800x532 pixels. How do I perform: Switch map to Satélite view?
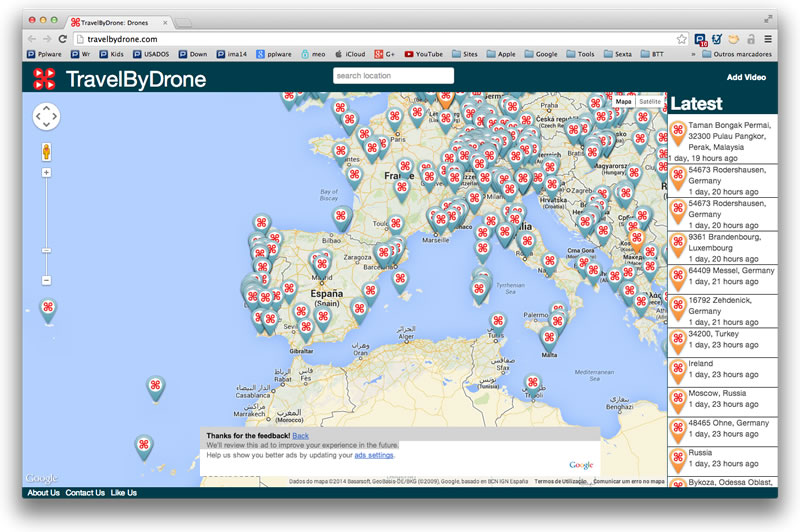click(x=650, y=102)
